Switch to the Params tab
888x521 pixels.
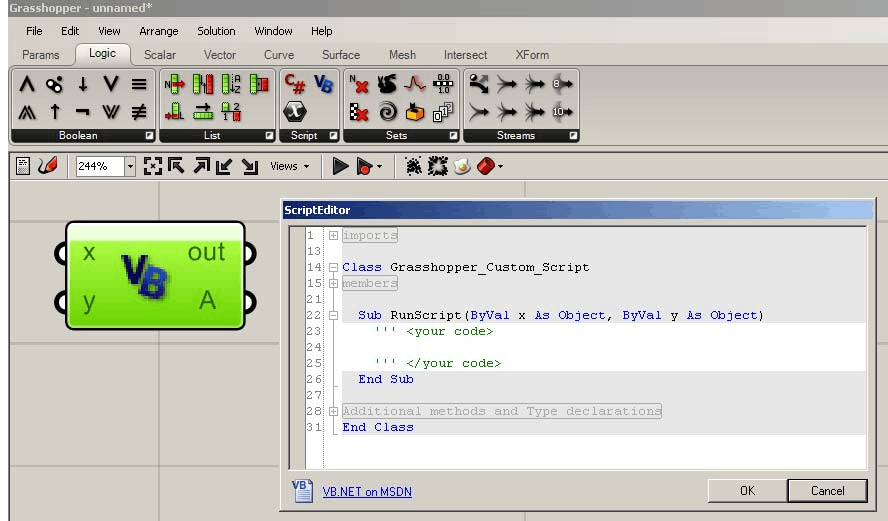[41, 55]
